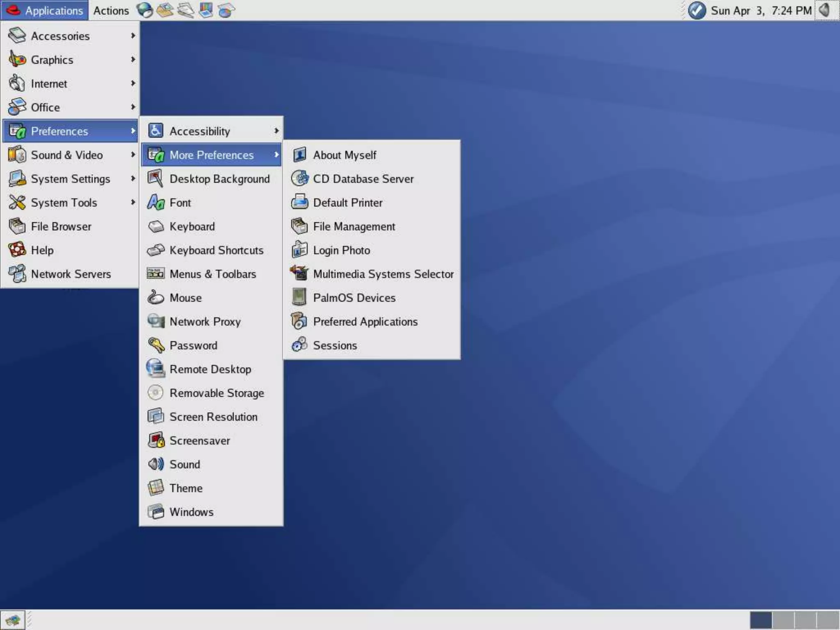The image size is (840, 630).
Task: Open the Actions menu in top panel
Action: (111, 10)
